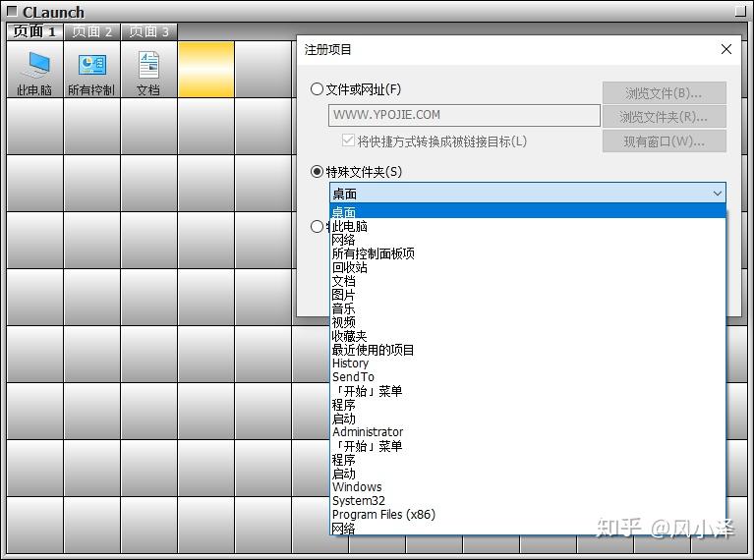Choose Administrator from the dropdown list

click(528, 432)
